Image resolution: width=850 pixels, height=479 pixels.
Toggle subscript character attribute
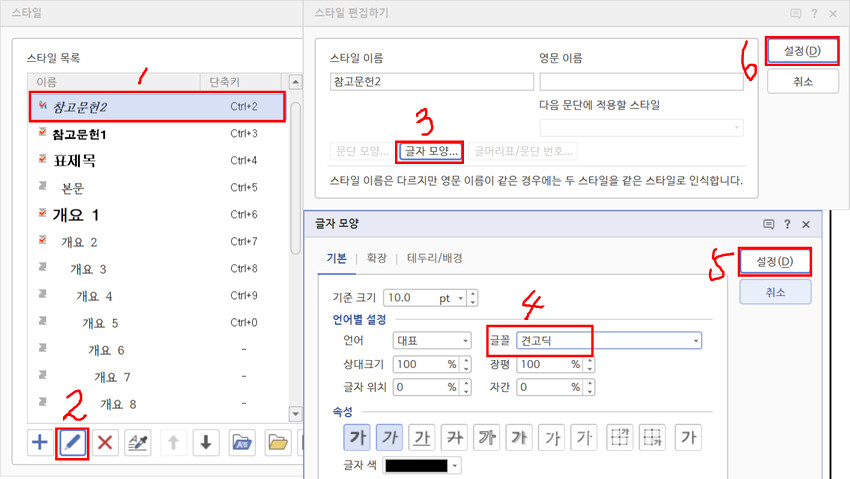pyautogui.click(x=652, y=437)
